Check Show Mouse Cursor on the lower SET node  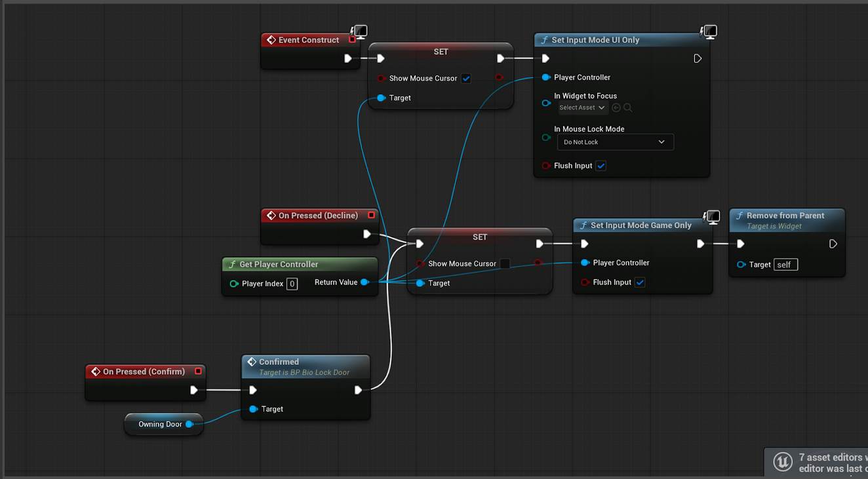click(505, 263)
